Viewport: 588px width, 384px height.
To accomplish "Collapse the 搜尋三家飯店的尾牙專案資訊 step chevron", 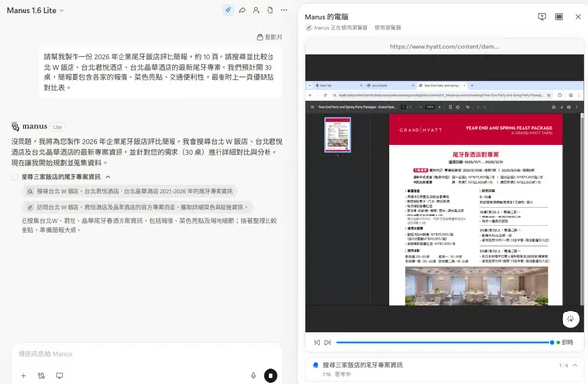I will point(108,177).
